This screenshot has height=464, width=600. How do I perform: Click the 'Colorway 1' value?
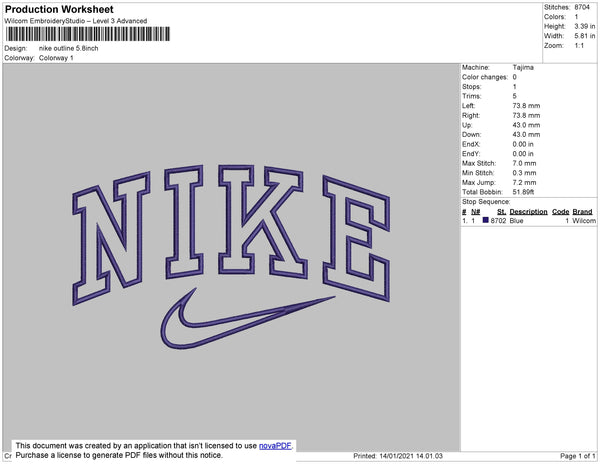click(56, 58)
